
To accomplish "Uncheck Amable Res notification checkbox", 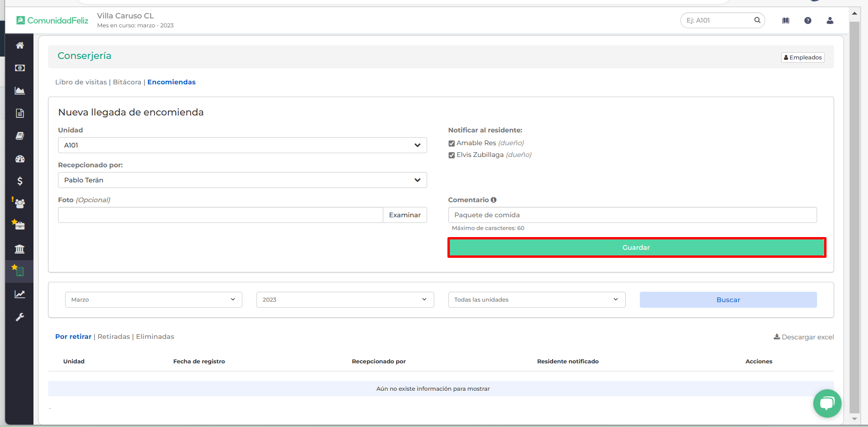I will click(x=452, y=143).
